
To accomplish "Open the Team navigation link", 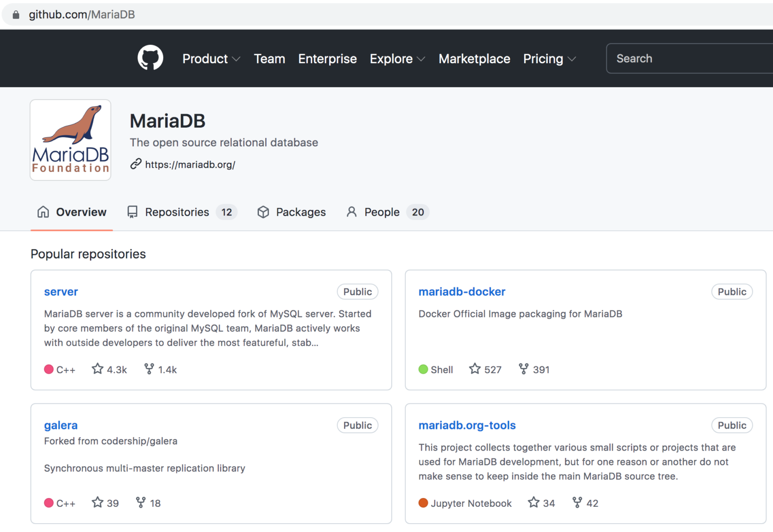I will click(x=269, y=59).
